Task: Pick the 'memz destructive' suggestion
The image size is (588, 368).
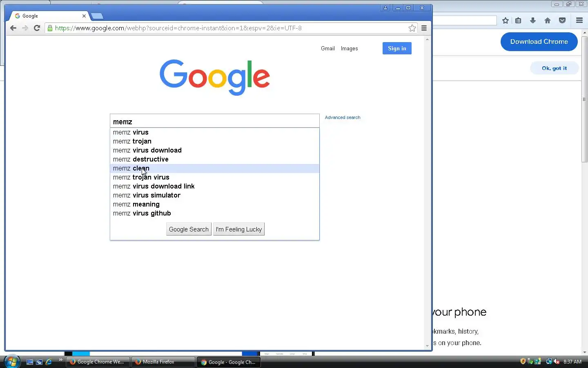Action: [x=215, y=159]
